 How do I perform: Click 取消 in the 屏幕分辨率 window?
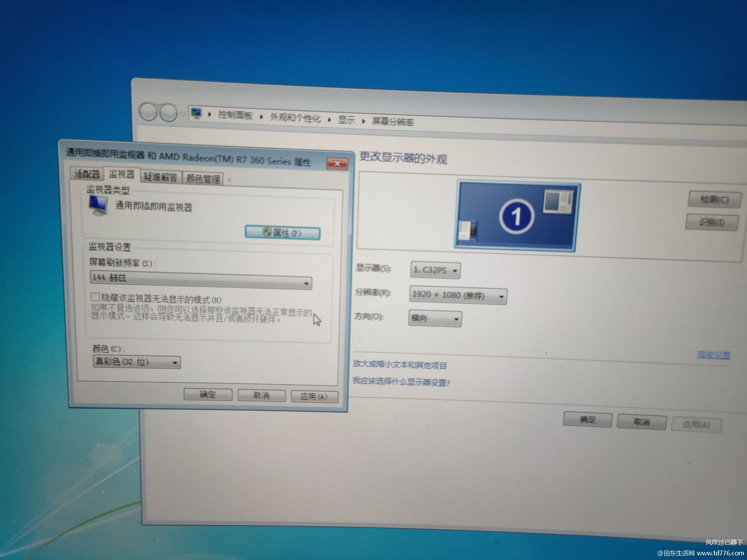[x=642, y=422]
